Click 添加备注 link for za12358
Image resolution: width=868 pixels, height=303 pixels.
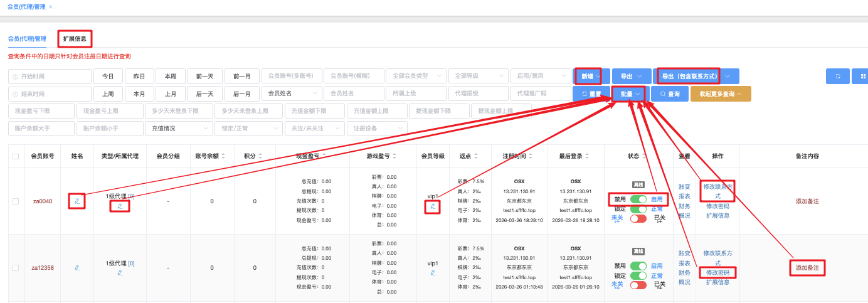tap(807, 268)
